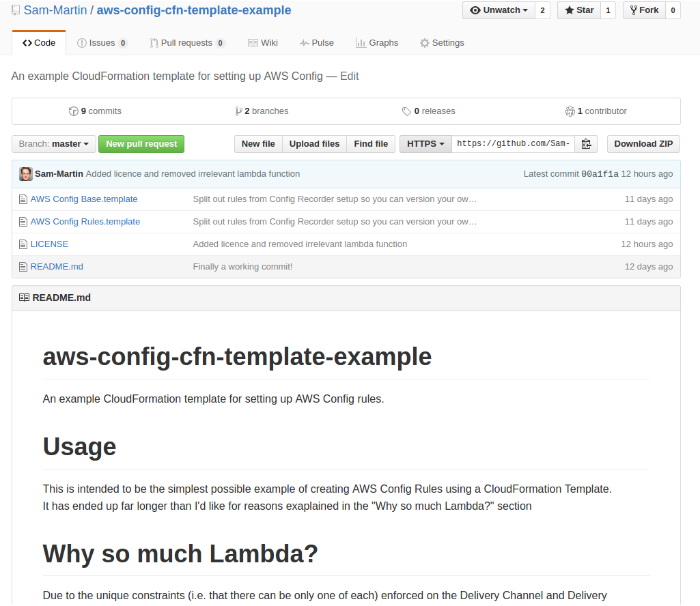Download the repository as ZIP
700x606 pixels.
pyautogui.click(x=643, y=144)
